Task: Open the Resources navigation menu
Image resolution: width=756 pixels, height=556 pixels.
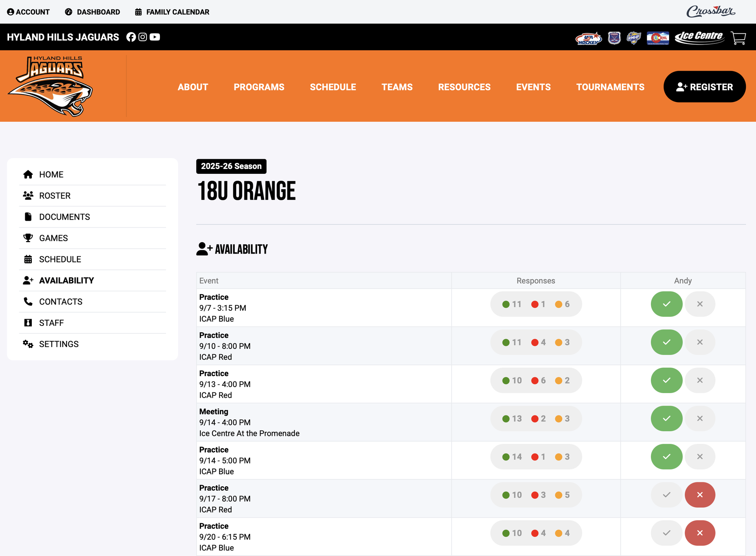Action: 464,87
